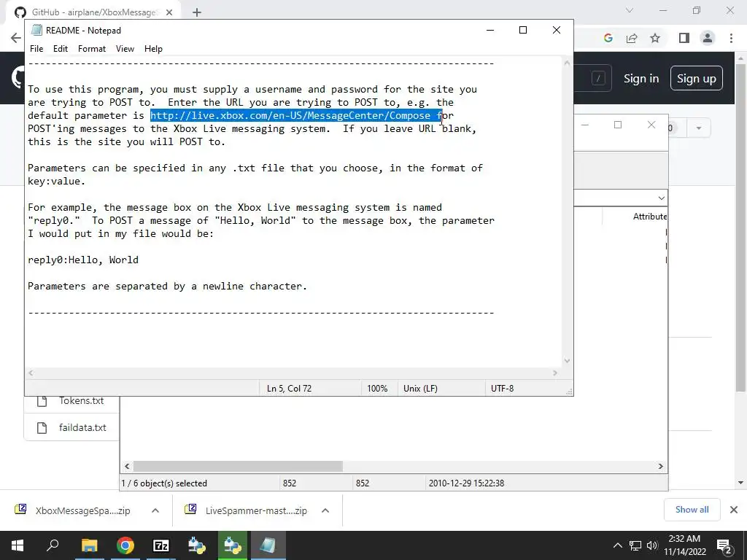Go back in Chrome browser

click(x=16, y=38)
